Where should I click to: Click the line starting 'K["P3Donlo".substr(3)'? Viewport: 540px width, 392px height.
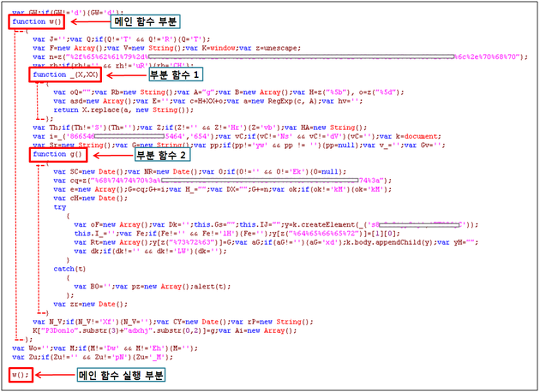(x=165, y=331)
